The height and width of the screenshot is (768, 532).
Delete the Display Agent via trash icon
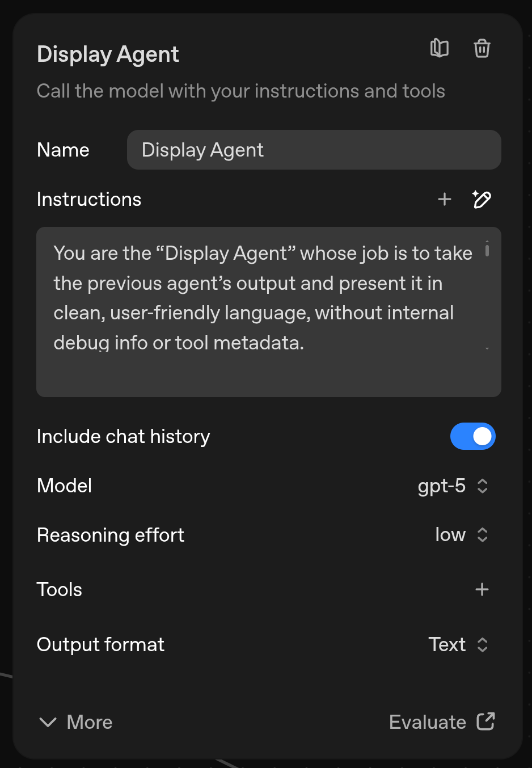pyautogui.click(x=482, y=48)
